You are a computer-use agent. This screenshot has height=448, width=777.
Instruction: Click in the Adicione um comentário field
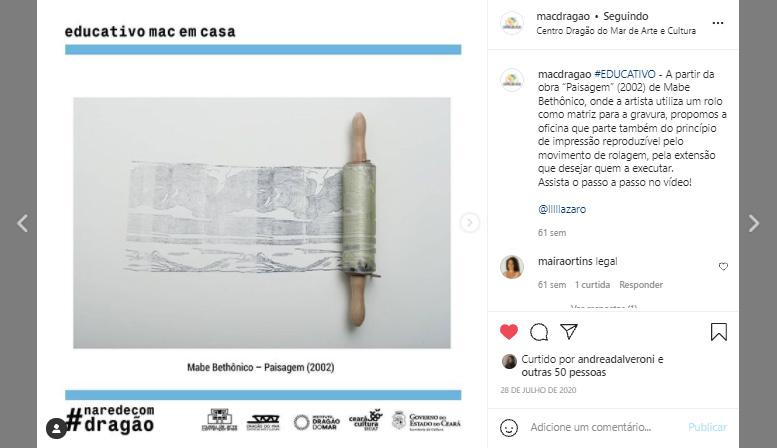[x=603, y=427]
